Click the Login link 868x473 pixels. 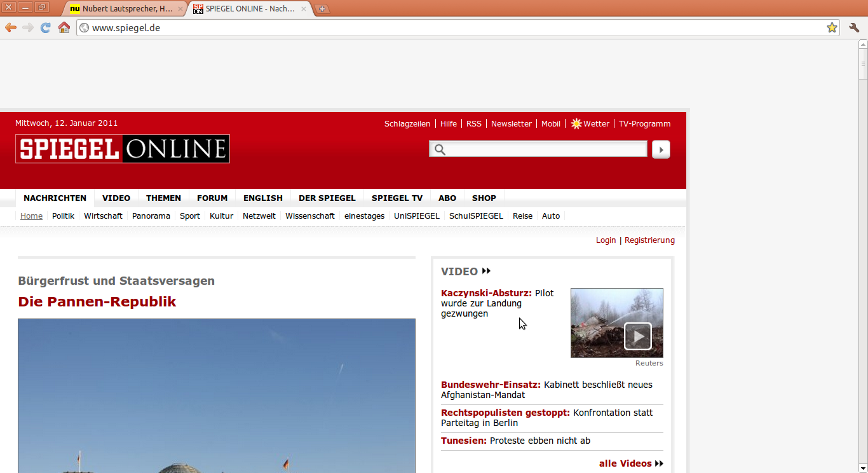(606, 240)
